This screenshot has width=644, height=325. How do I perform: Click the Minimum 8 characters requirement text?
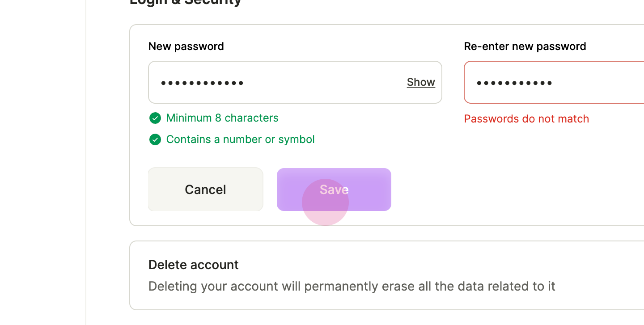[x=222, y=118]
